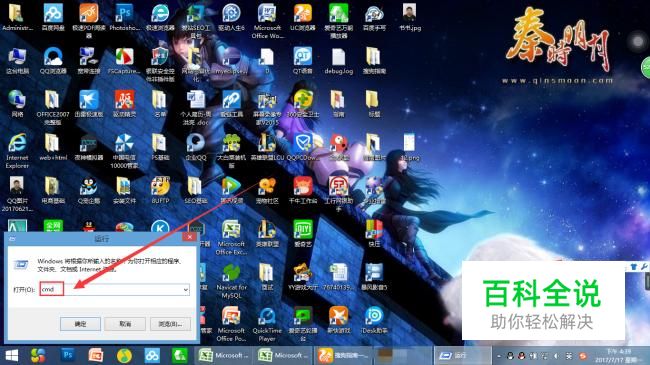This screenshot has height=365, width=650.
Task: Select the Photoshop desktop shortcut
Action: point(124,18)
